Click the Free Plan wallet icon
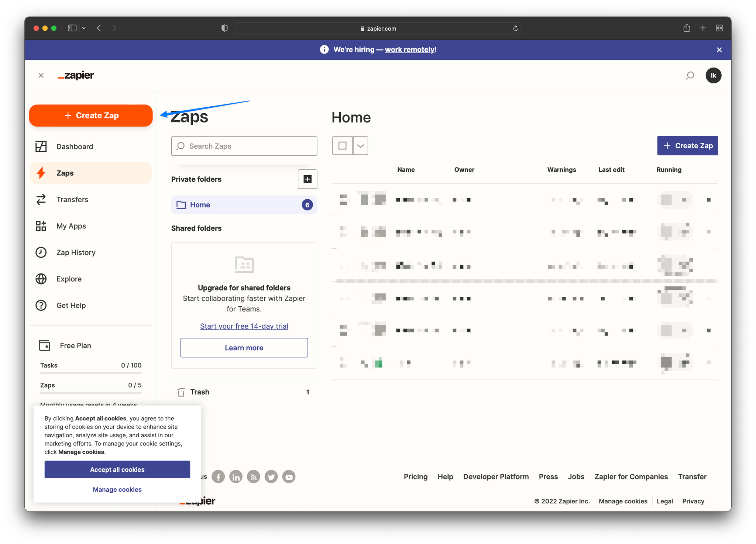This screenshot has width=756, height=544. click(x=45, y=345)
